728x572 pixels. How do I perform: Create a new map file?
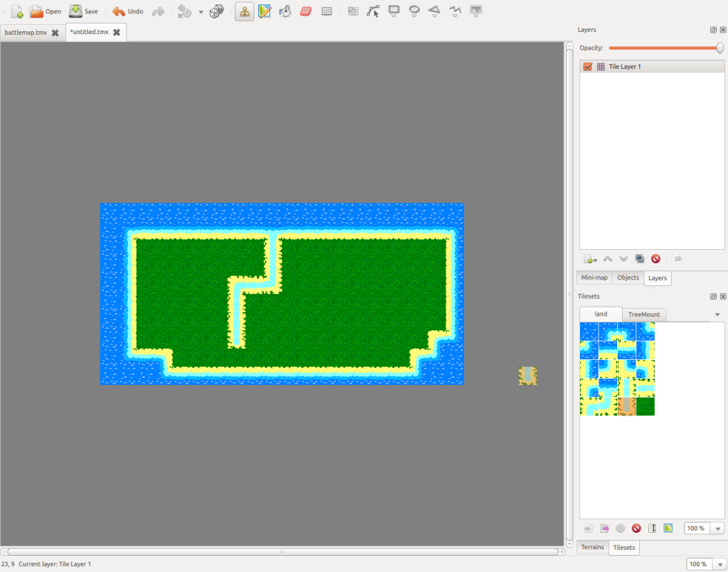coord(17,11)
